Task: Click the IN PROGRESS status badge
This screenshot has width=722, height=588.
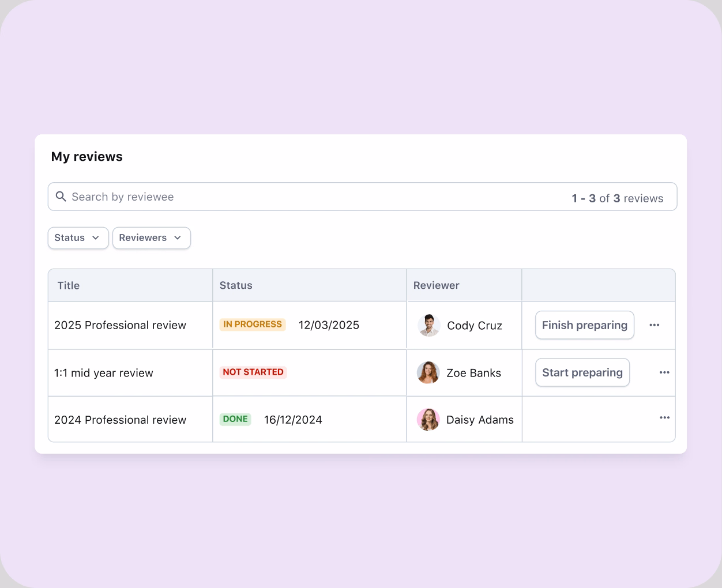Action: click(x=253, y=325)
